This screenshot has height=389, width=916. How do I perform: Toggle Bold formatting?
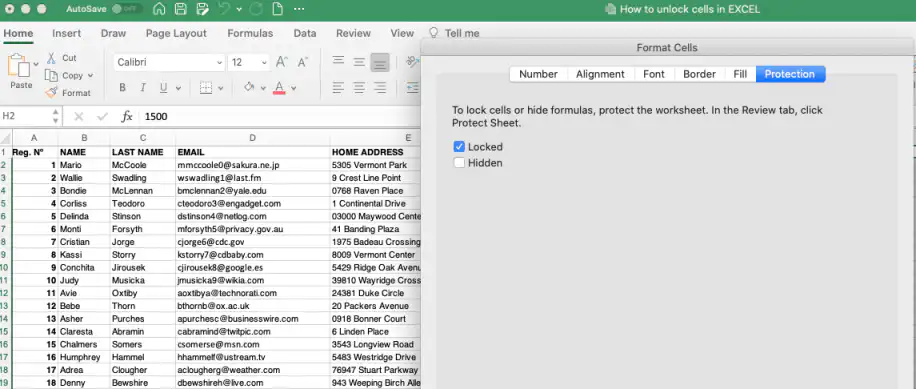pyautogui.click(x=122, y=88)
